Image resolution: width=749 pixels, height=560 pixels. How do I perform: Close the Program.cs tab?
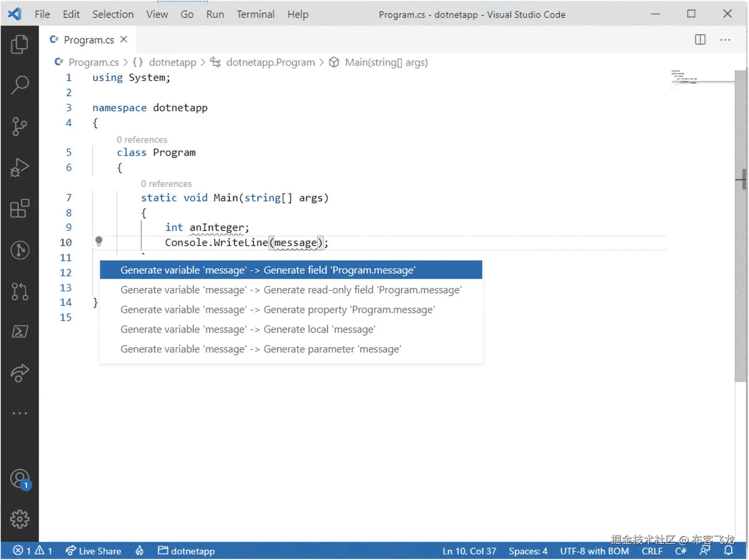(124, 40)
